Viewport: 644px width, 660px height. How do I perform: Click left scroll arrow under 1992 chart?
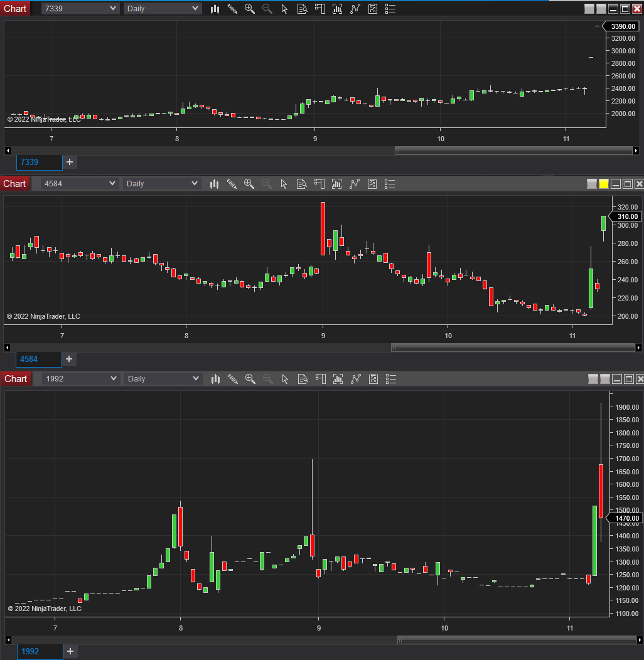tap(8, 640)
